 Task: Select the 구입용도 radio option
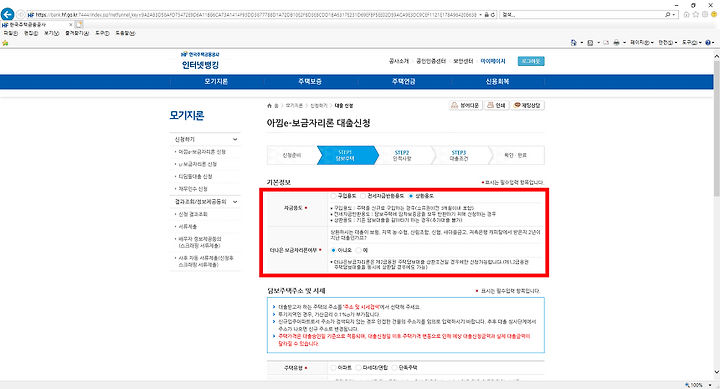tap(333, 196)
